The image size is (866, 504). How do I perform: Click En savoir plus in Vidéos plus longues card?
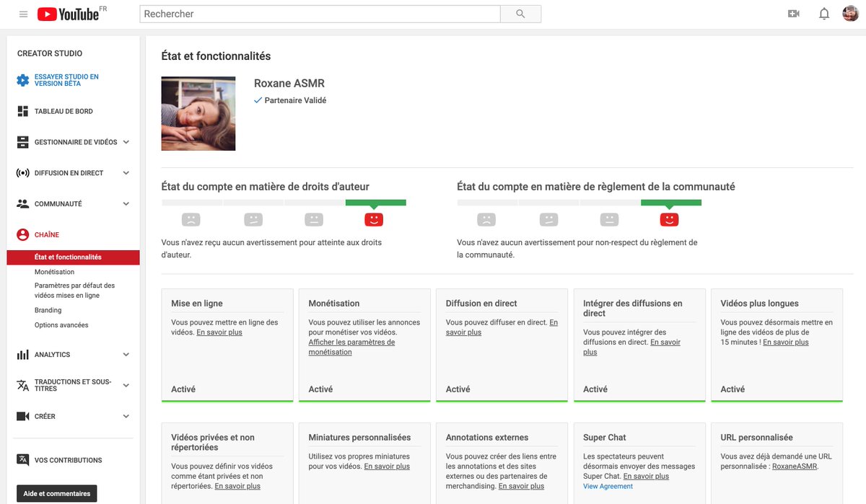coord(786,342)
